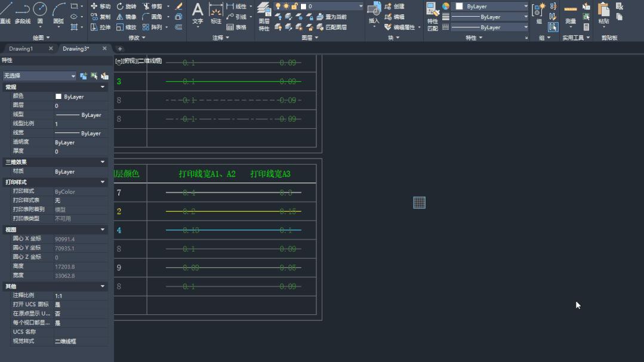Choose the 镜像 (Mirror) tool
644x362 pixels.
coord(127,17)
